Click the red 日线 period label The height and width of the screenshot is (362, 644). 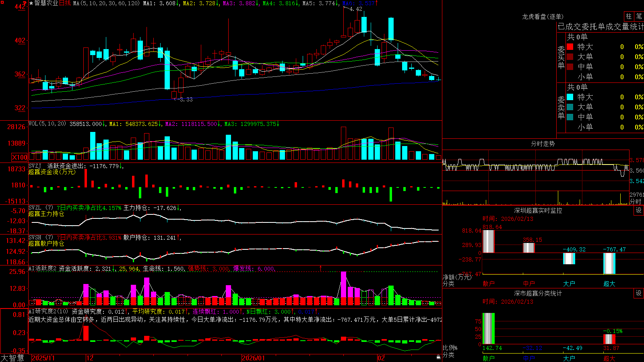(x=65, y=3)
